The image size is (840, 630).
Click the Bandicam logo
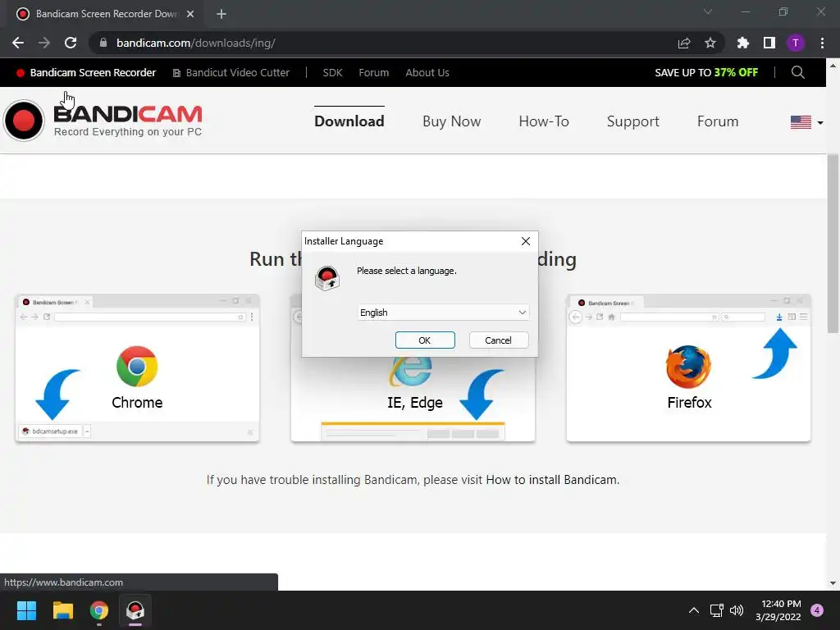pyautogui.click(x=103, y=120)
